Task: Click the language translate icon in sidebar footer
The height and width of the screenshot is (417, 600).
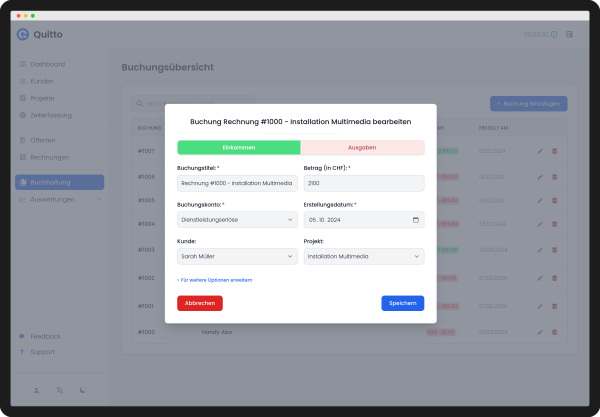Action: [60, 390]
